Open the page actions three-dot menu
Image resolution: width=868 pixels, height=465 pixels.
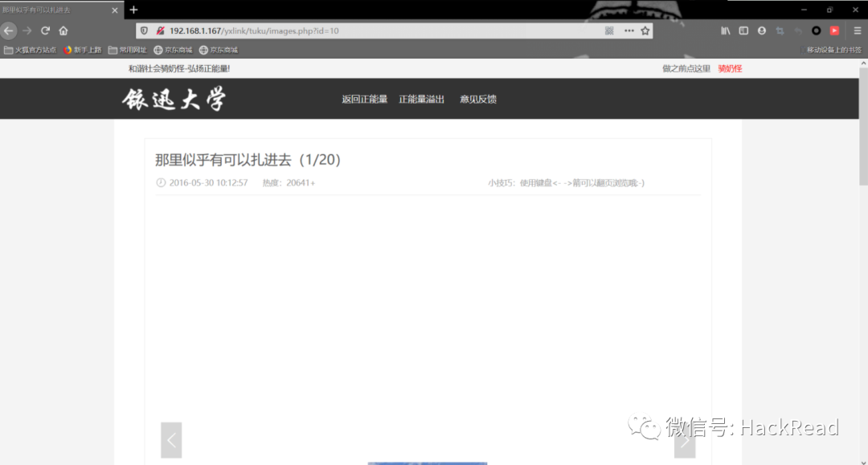tap(628, 31)
